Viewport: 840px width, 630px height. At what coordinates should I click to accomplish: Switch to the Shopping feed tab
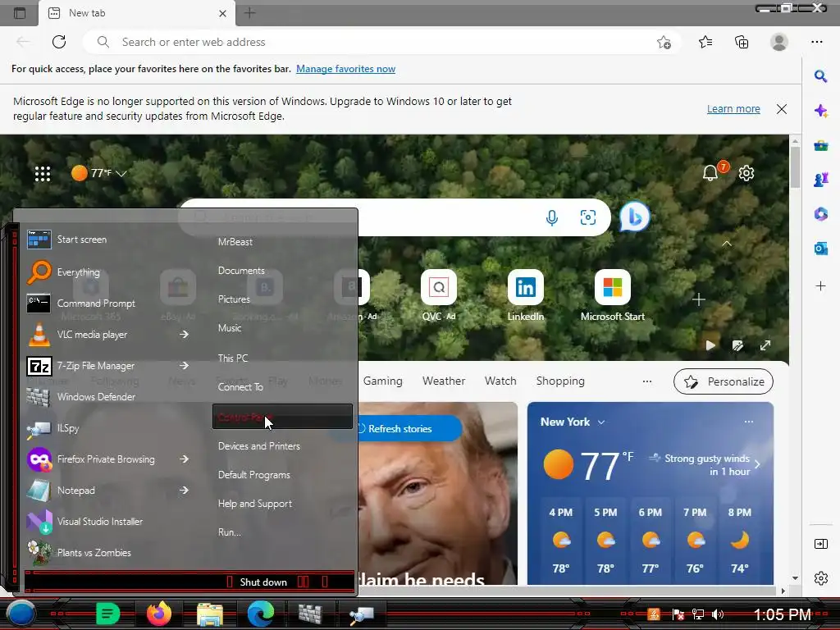coord(560,381)
